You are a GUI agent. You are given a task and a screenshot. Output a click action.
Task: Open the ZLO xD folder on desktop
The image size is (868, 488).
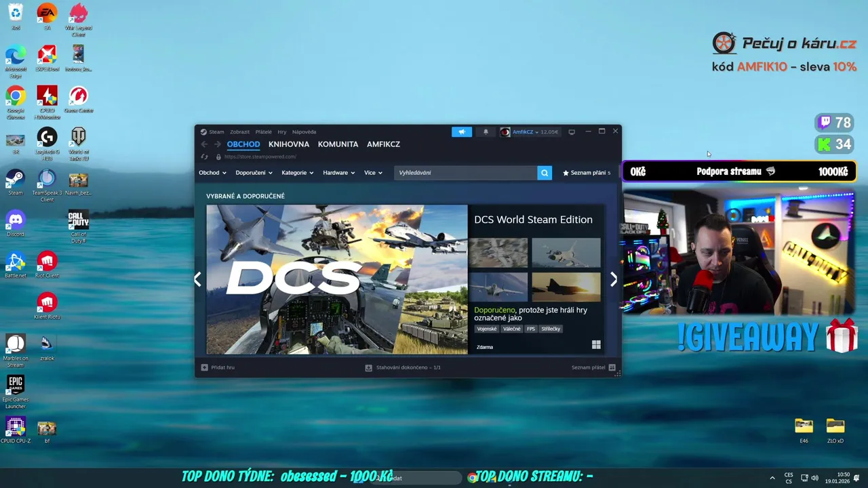[835, 430]
